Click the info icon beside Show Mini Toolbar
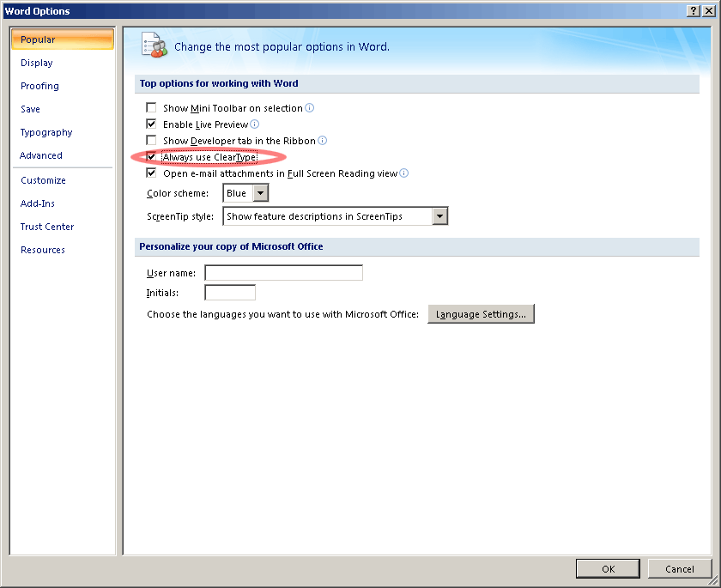 [310, 107]
